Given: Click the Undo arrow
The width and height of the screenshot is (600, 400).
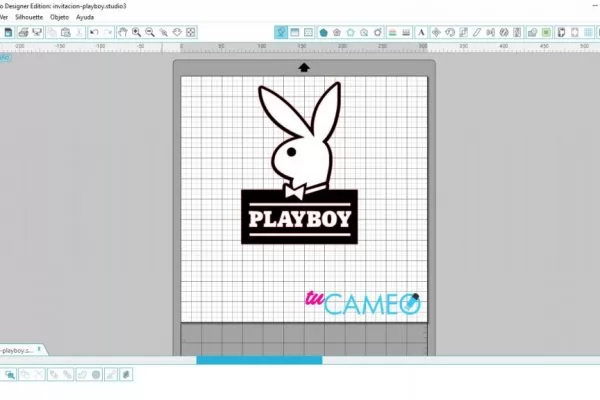Looking at the screenshot, I should 94,33.
